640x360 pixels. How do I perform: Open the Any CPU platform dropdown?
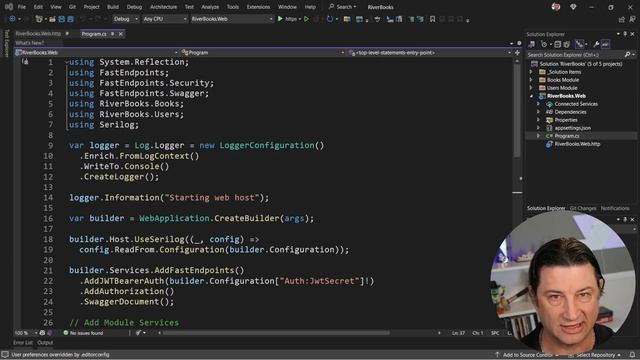coord(164,19)
